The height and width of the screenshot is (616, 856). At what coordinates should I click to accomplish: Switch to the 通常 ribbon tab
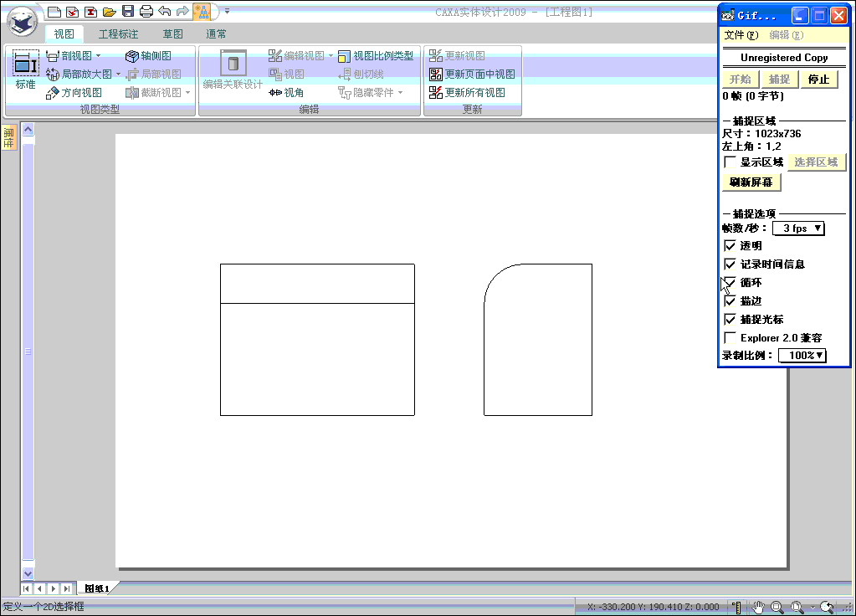pyautogui.click(x=216, y=33)
